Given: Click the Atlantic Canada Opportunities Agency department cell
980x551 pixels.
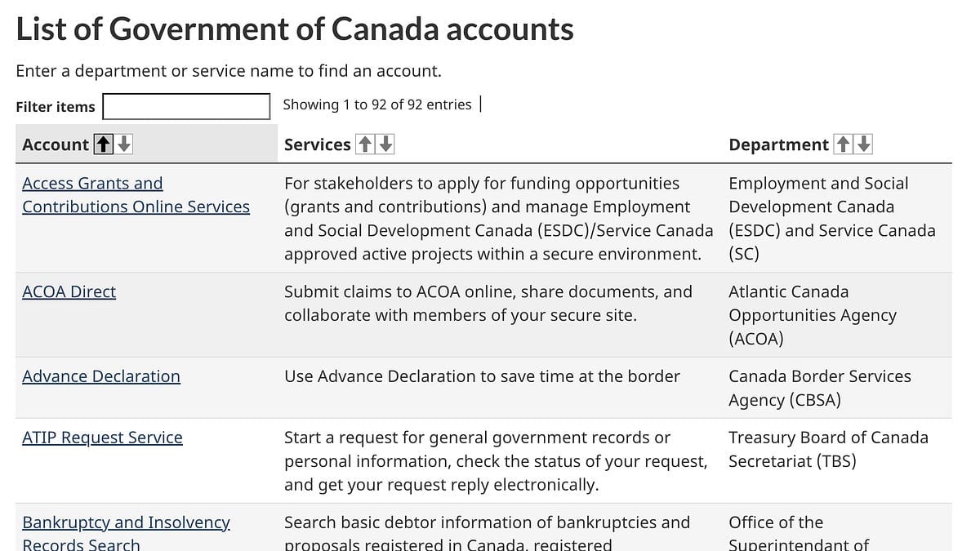Looking at the screenshot, I should point(813,315).
